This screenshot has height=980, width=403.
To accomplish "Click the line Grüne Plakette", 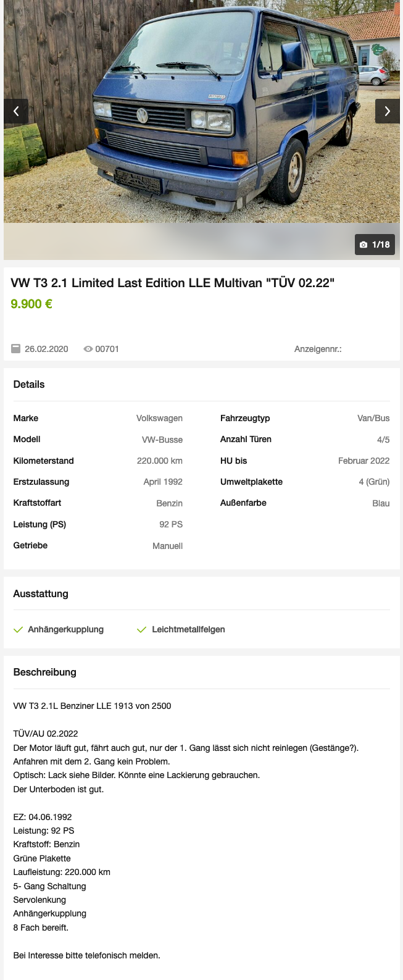I will click(42, 858).
